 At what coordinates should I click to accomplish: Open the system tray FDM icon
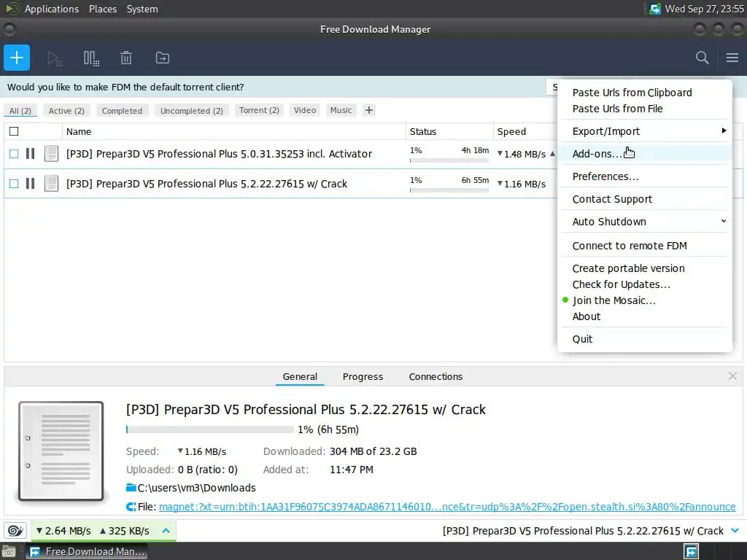[x=655, y=9]
